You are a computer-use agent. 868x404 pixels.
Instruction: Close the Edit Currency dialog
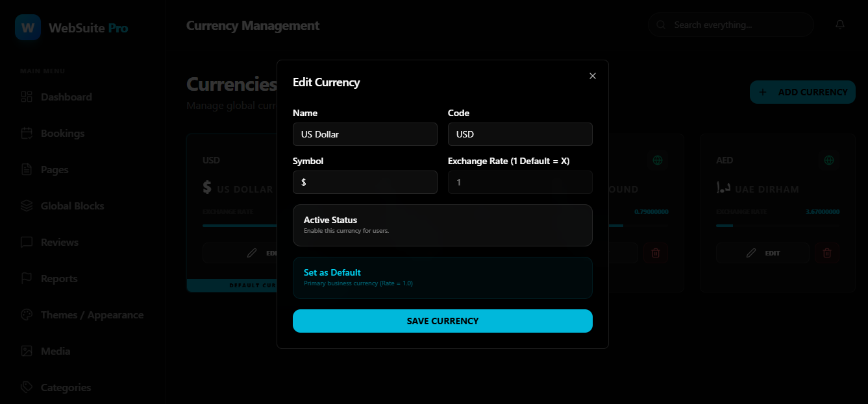pos(592,76)
